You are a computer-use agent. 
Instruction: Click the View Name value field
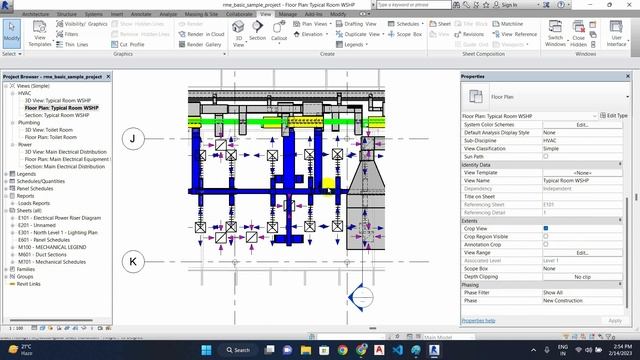582,180
